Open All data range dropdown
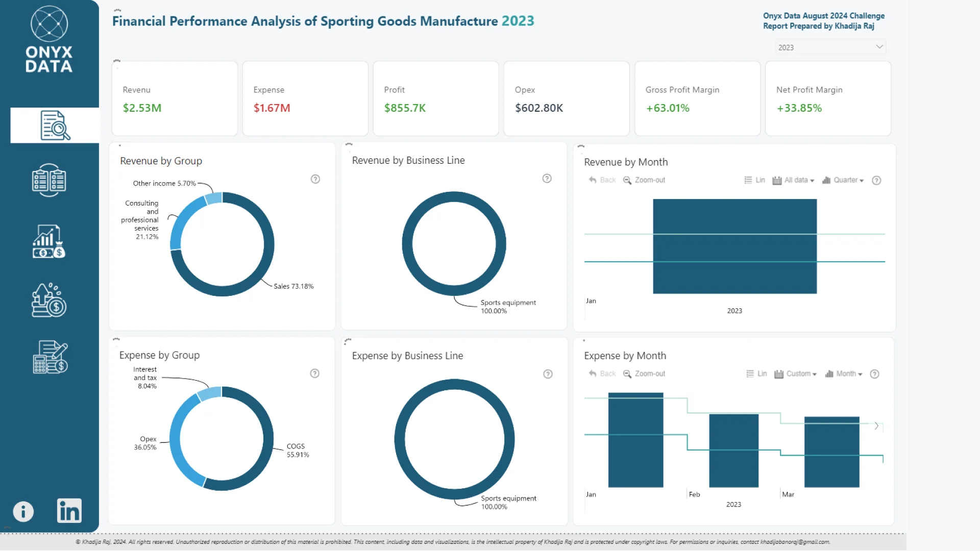This screenshot has height=551, width=980. click(793, 180)
